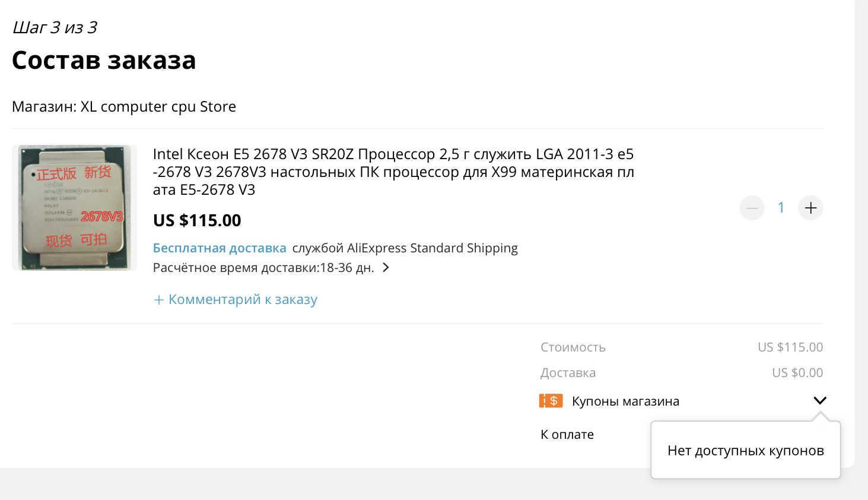Open the XL computer cpu Store name
Viewport: 868px width, 500px height.
tap(158, 107)
